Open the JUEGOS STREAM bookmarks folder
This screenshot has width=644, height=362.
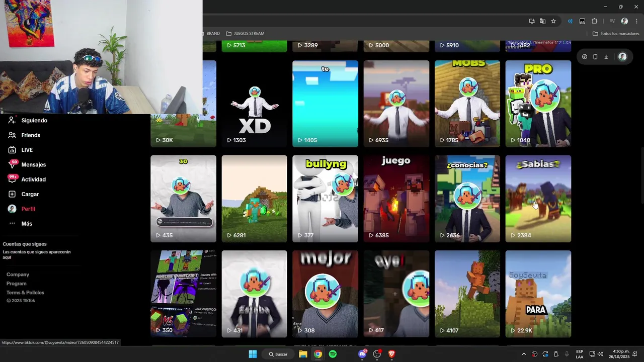point(246,33)
